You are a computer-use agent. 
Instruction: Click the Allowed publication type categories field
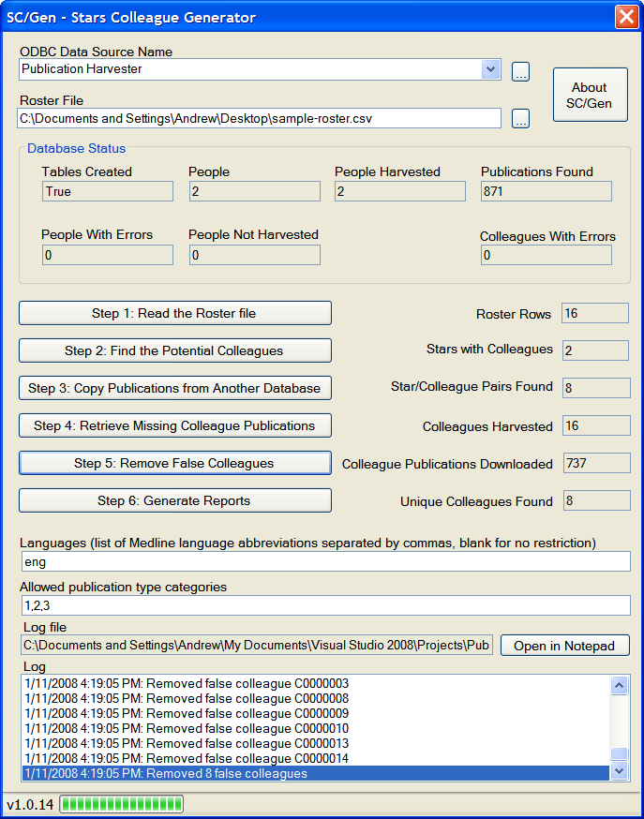pos(325,605)
